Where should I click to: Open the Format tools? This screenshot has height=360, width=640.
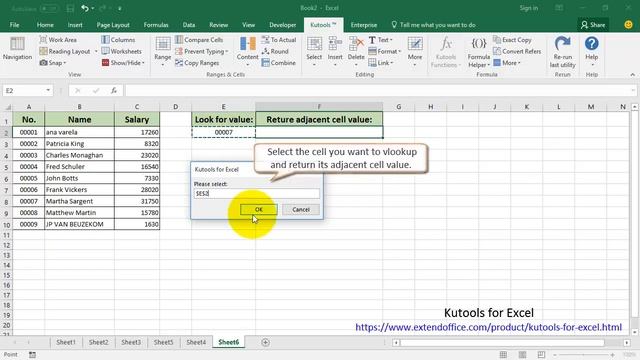[384, 51]
